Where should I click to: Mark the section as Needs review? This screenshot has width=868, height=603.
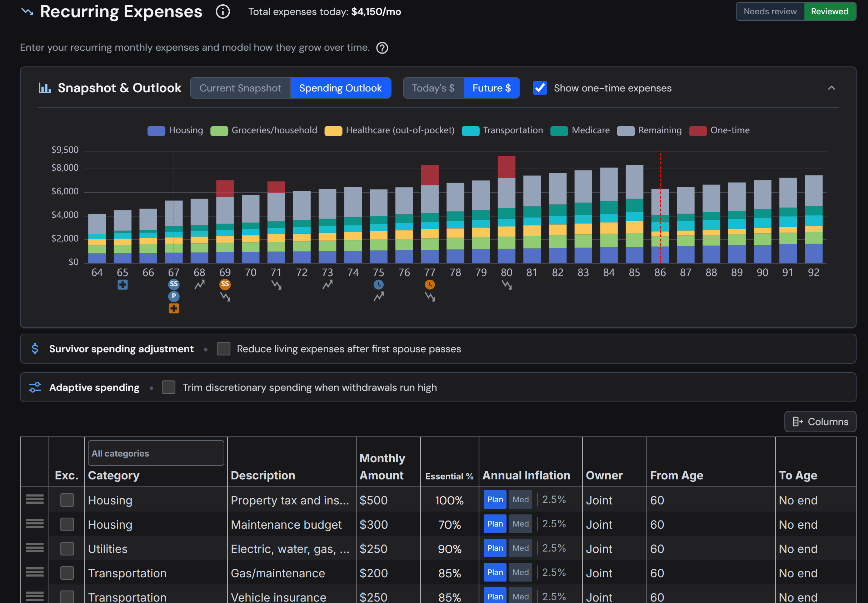click(770, 12)
